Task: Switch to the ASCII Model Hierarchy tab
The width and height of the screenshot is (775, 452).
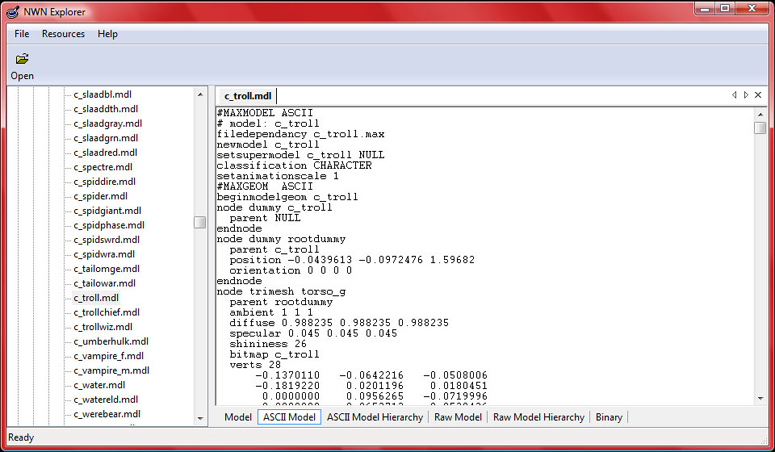Action: click(375, 417)
